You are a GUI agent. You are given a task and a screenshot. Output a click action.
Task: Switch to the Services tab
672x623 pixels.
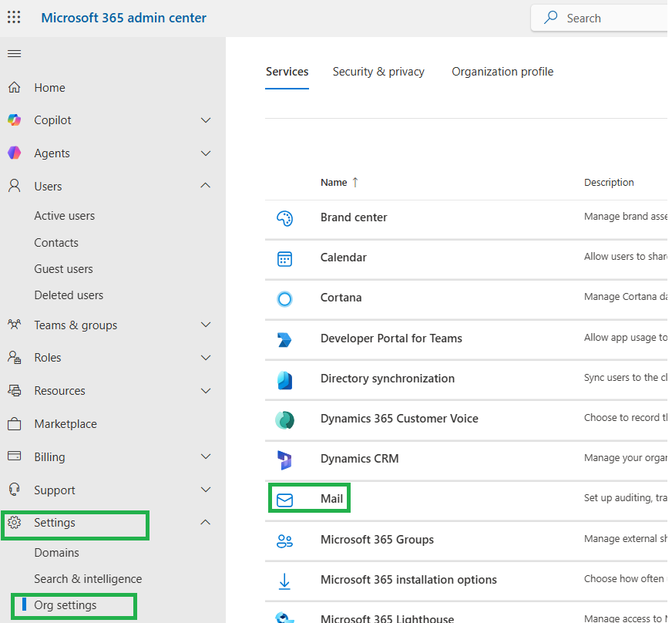pos(287,72)
